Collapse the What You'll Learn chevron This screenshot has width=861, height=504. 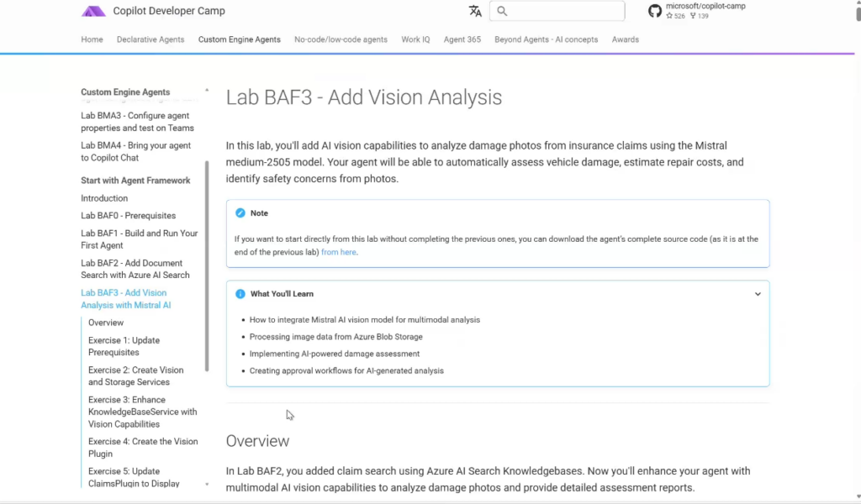[758, 294]
